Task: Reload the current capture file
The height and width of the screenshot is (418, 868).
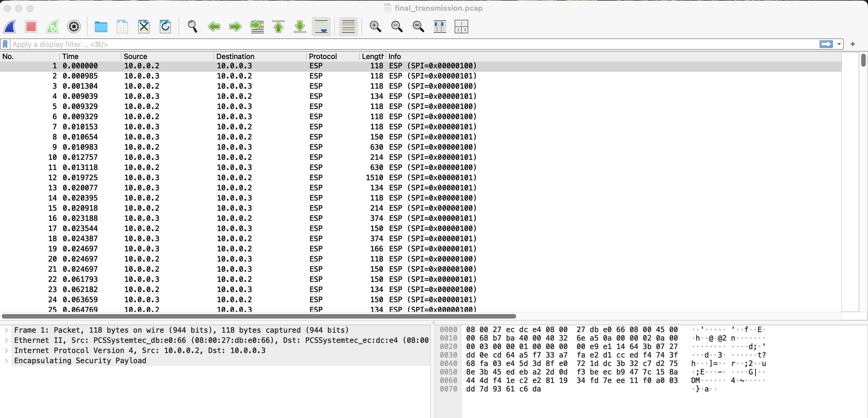Action: [165, 27]
